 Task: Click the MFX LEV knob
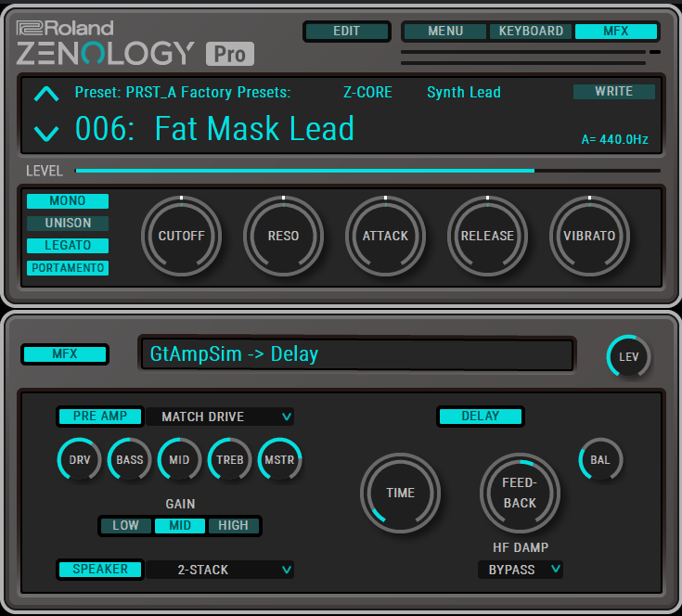click(x=628, y=356)
